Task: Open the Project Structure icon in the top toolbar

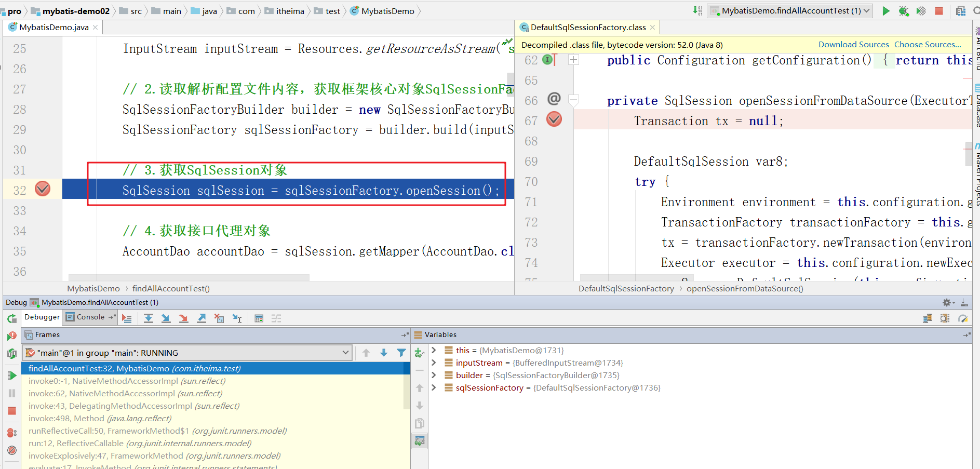Action: [961, 11]
